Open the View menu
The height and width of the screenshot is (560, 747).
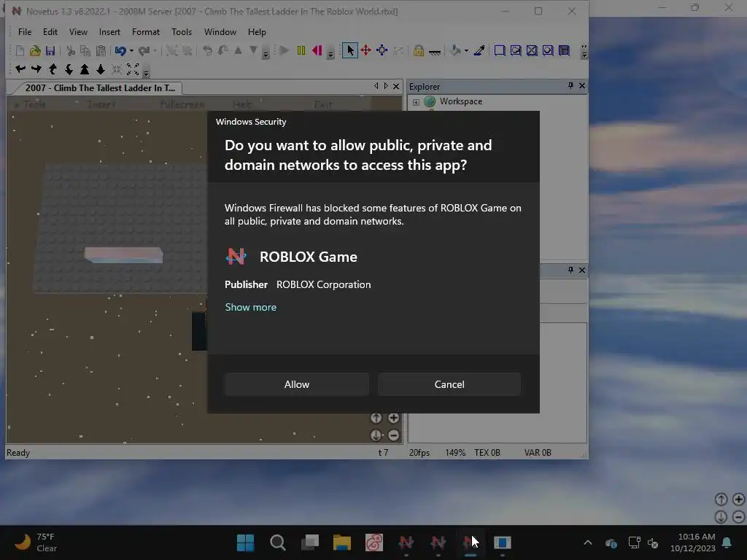pos(78,32)
